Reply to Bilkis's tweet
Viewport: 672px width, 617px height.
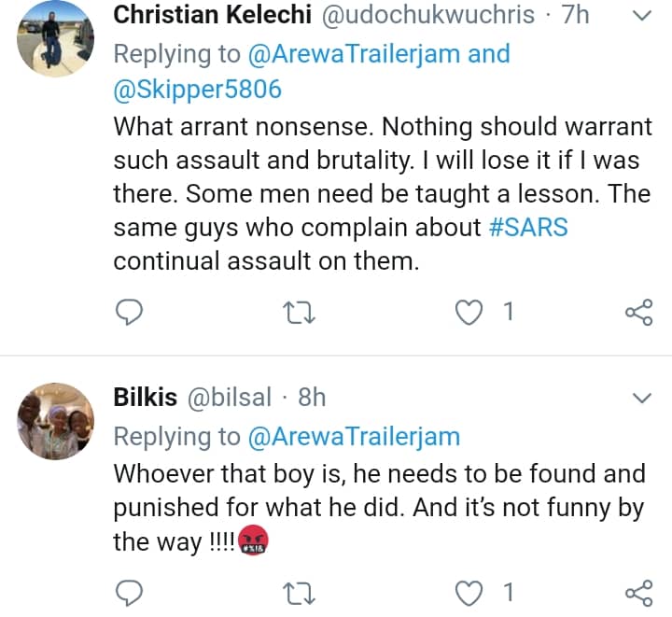pos(130,592)
